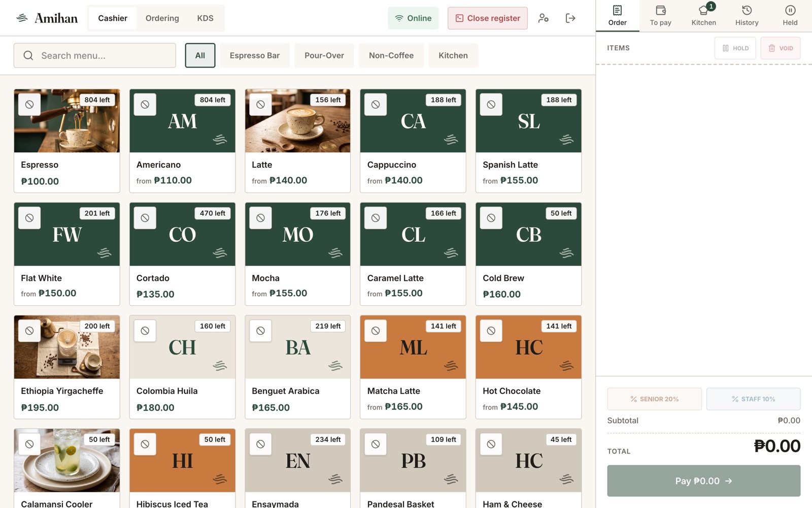812x508 pixels.
Task: Open the Order panel tab
Action: click(x=618, y=16)
